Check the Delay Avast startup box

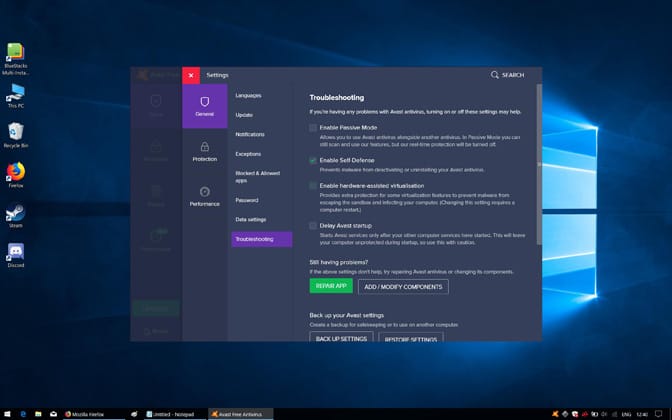(x=313, y=225)
